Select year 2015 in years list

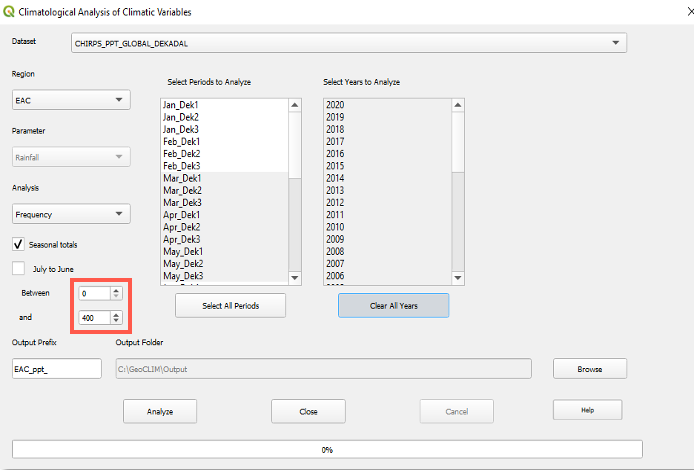[x=335, y=166]
